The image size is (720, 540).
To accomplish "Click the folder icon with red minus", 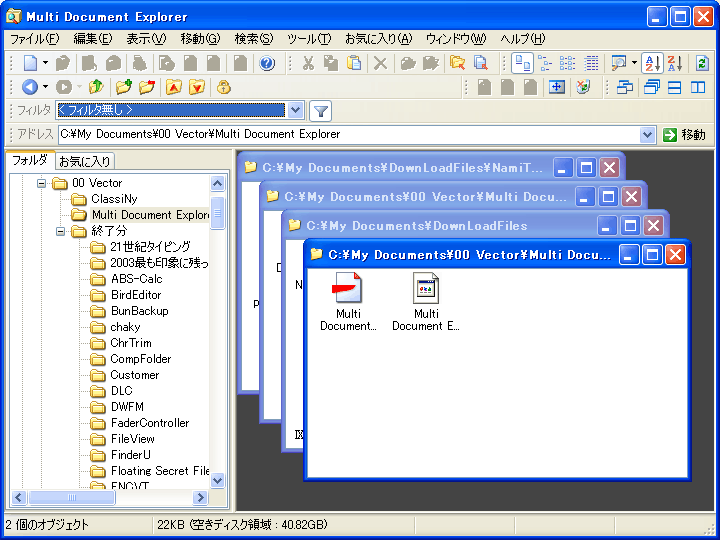I will point(147,87).
